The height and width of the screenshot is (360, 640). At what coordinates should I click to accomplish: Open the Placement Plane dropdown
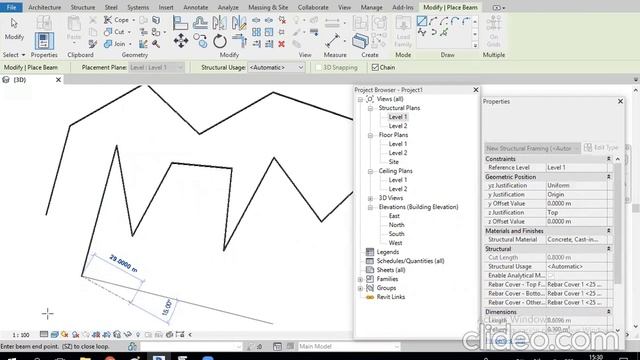pos(156,67)
